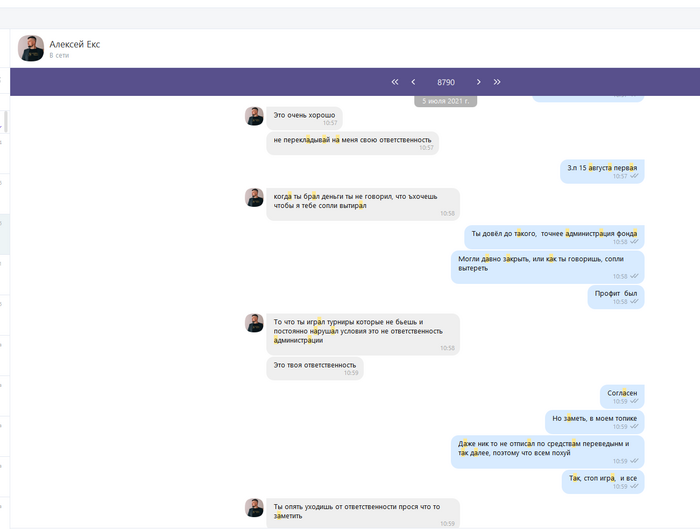The image size is (700, 529).
Task: Select message 'когда ты брал деньги ты не говорил'
Action: pyautogui.click(x=363, y=204)
